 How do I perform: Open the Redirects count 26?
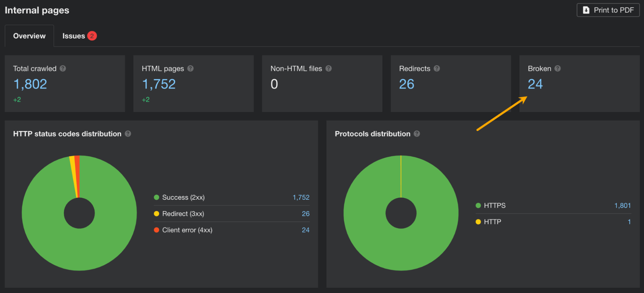[406, 84]
